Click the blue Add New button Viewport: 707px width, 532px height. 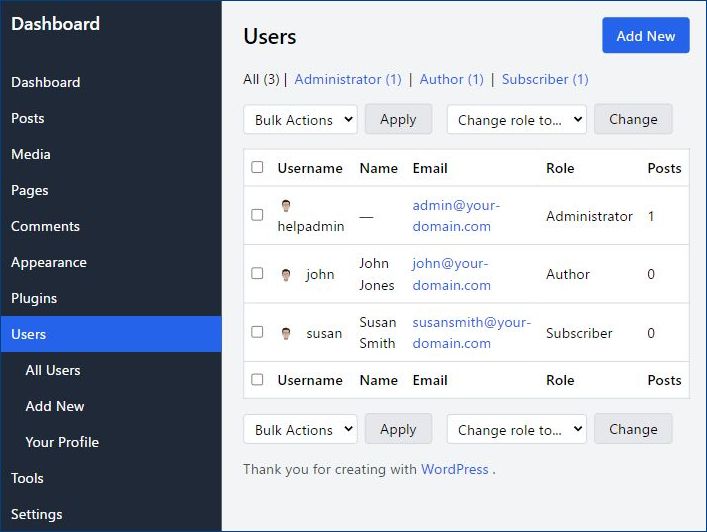[646, 36]
